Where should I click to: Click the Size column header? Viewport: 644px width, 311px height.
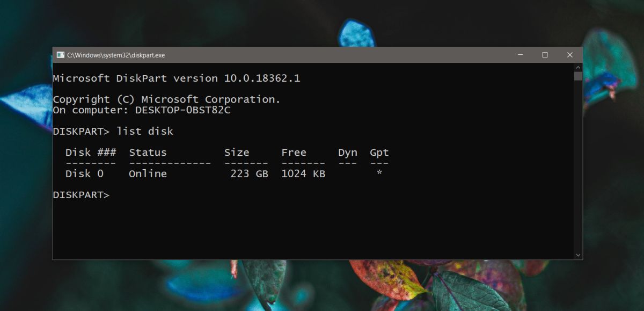coord(237,152)
